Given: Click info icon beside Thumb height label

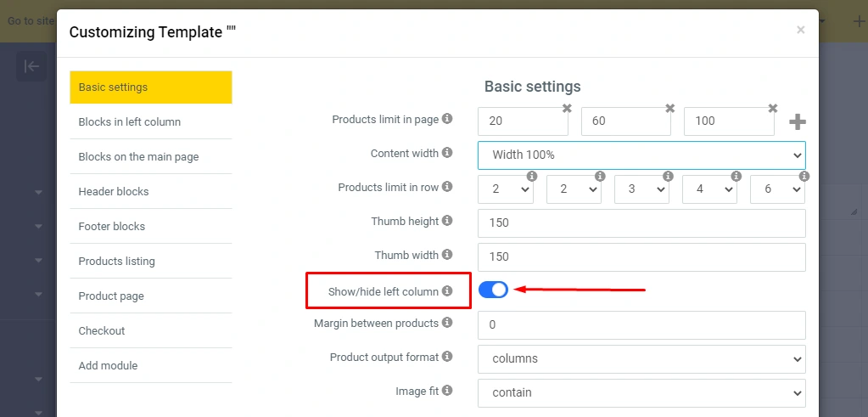Looking at the screenshot, I should point(447,222).
